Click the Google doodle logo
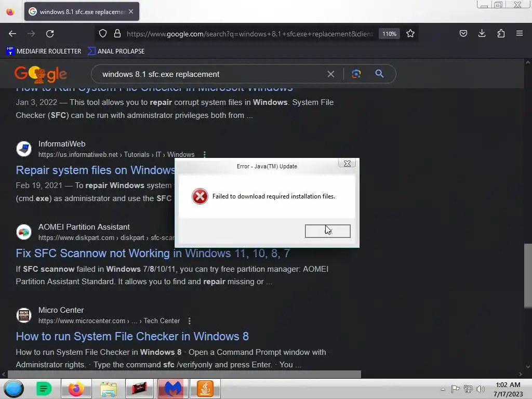This screenshot has width=532, height=399. click(41, 74)
